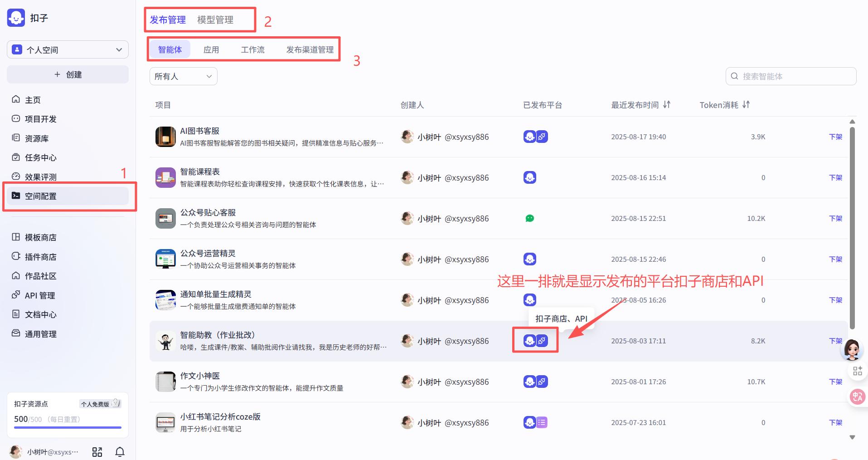Image resolution: width=868 pixels, height=460 pixels.
Task: Click the 创建 button
Action: [x=67, y=74]
